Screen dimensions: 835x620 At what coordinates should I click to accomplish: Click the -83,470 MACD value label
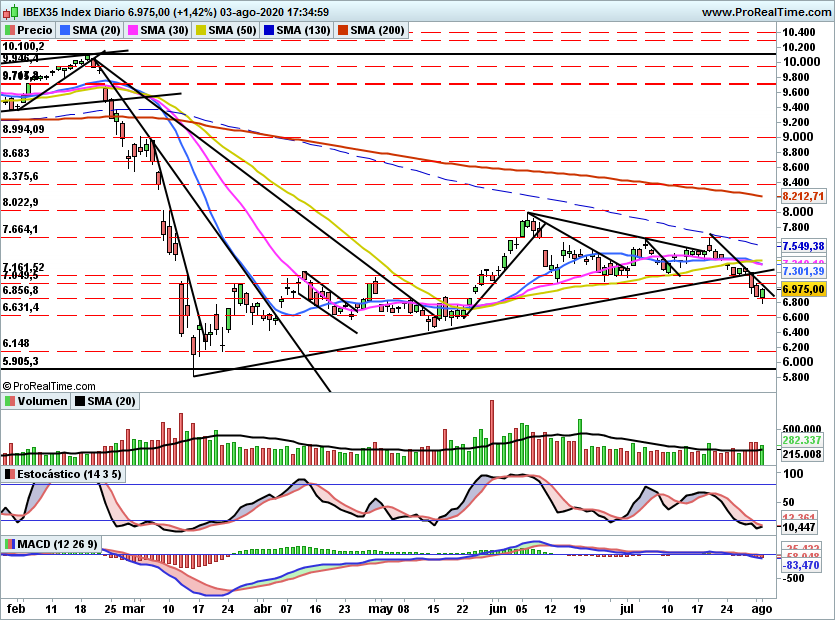coord(802,564)
